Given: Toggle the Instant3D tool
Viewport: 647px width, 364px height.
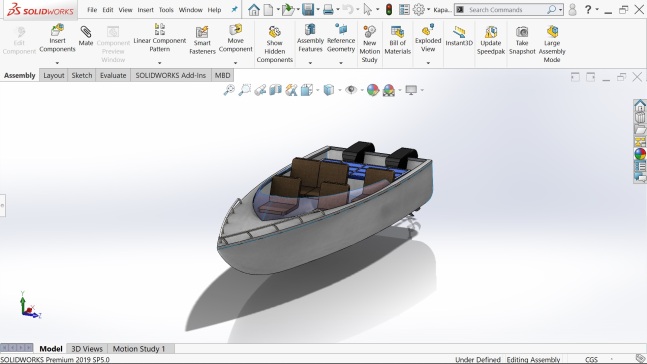Looking at the screenshot, I should 459,32.
